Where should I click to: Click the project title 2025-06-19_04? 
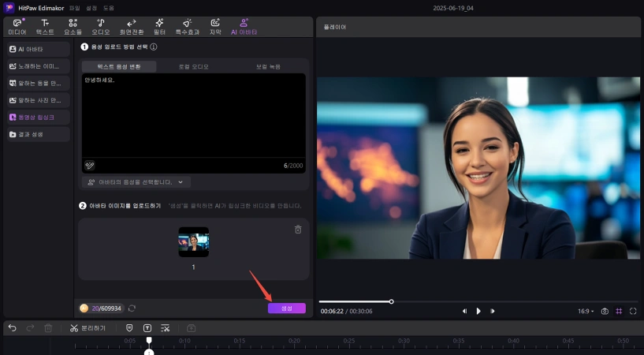coord(453,8)
